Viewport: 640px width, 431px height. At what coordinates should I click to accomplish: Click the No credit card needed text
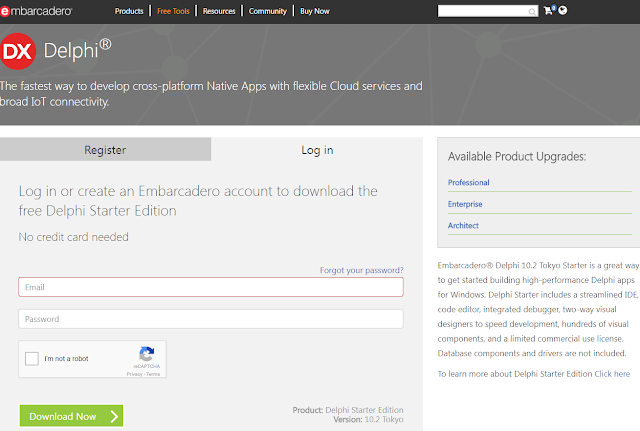[73, 237]
